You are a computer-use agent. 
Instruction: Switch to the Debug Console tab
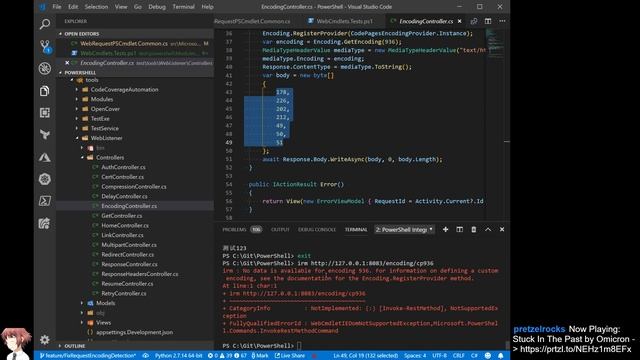[x=317, y=230]
